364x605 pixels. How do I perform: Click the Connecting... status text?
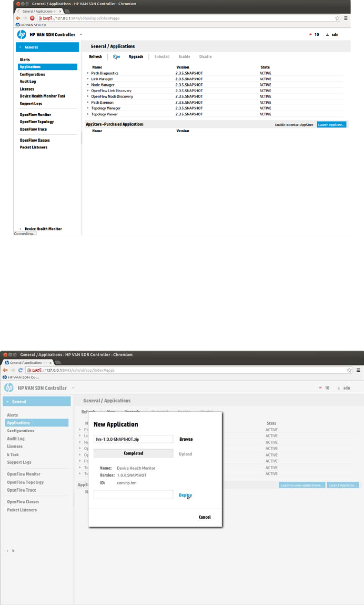click(24, 233)
